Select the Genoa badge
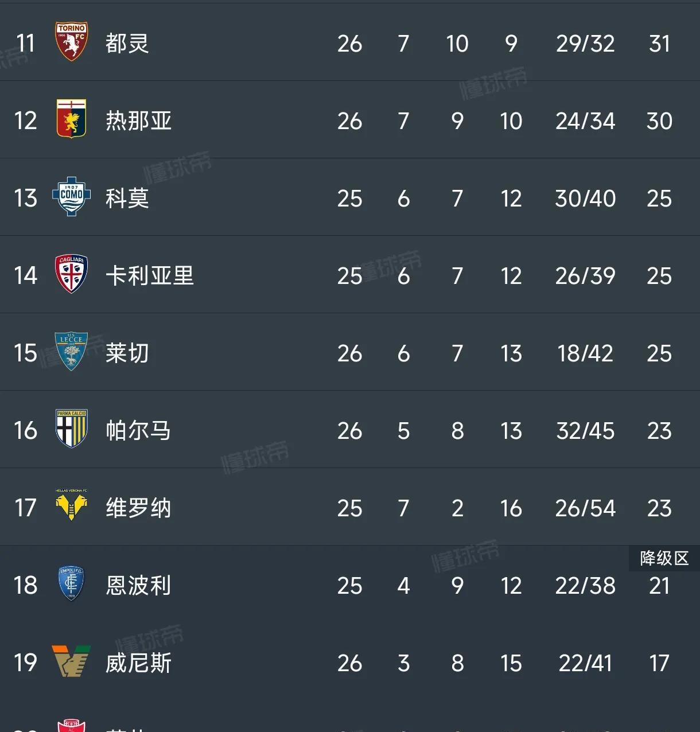The width and height of the screenshot is (700, 732). (x=71, y=120)
